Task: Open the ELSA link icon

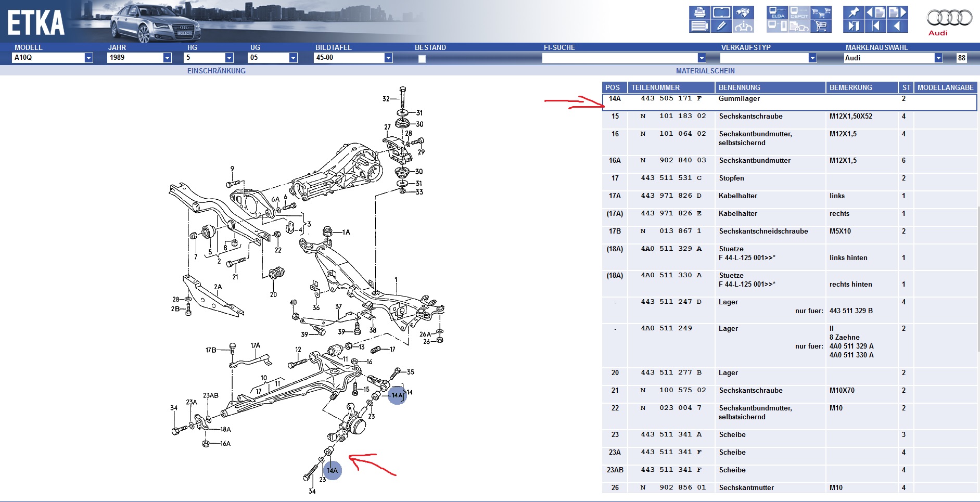Action: click(x=778, y=12)
